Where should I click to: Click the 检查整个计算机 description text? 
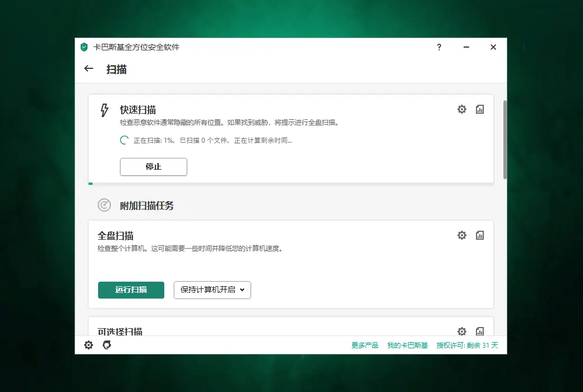tap(191, 248)
